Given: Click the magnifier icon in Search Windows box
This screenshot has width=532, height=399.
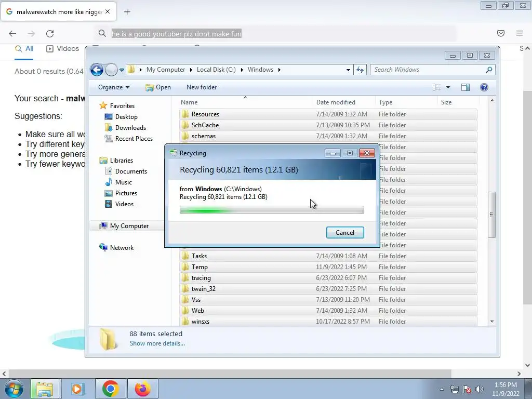Looking at the screenshot, I should click(489, 70).
